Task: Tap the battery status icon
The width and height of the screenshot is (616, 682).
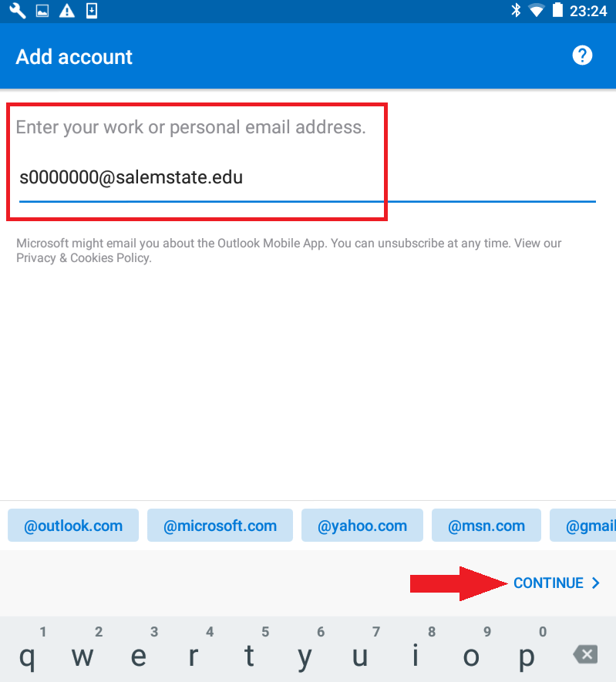Action: 557,10
